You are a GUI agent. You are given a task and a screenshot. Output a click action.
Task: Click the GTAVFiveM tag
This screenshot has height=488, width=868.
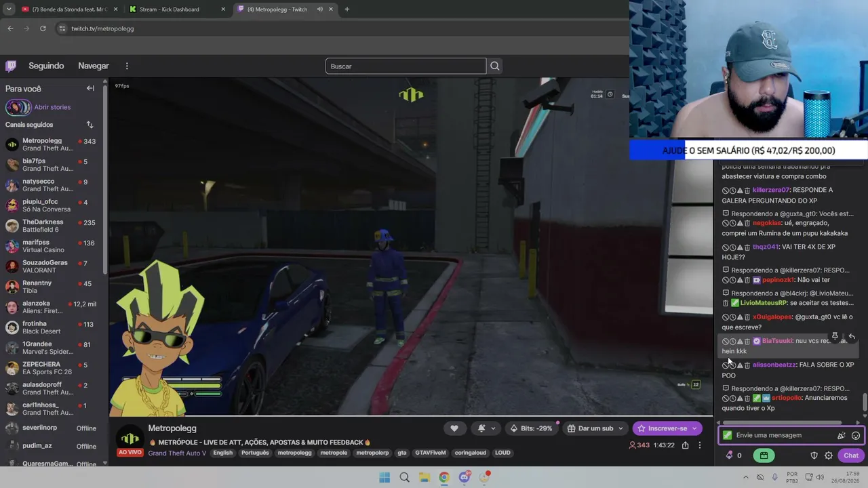click(x=430, y=453)
